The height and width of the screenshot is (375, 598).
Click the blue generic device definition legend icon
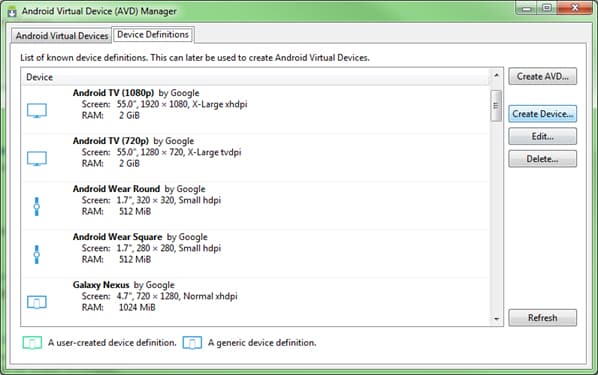click(x=192, y=343)
